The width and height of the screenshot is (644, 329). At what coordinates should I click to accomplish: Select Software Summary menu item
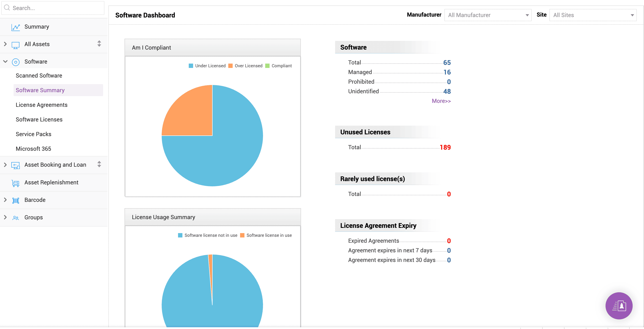tap(58, 90)
